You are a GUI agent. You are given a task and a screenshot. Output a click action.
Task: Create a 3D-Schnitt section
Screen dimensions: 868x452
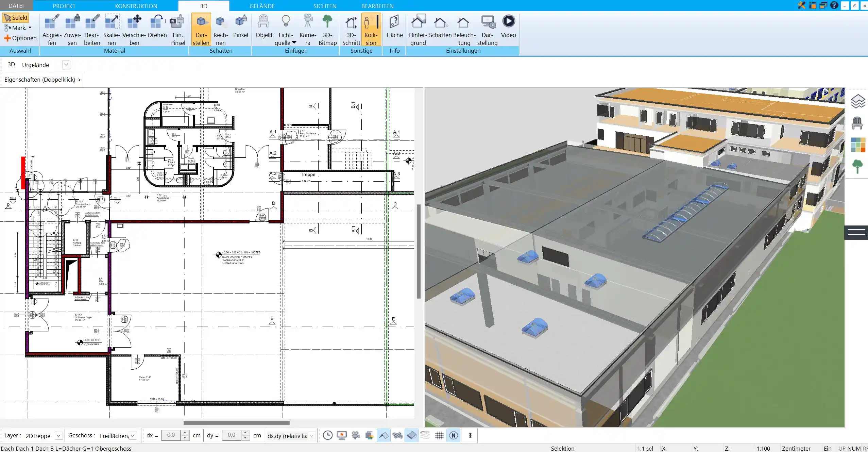(351, 30)
